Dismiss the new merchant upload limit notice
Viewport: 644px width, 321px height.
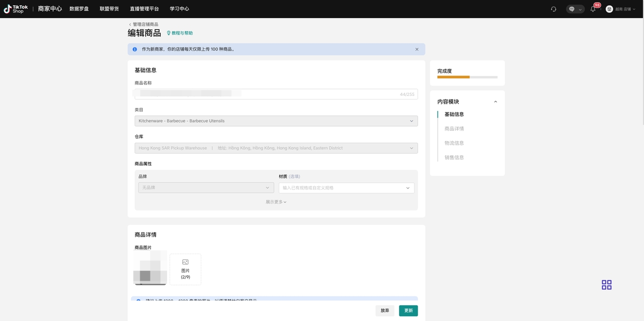(x=417, y=49)
